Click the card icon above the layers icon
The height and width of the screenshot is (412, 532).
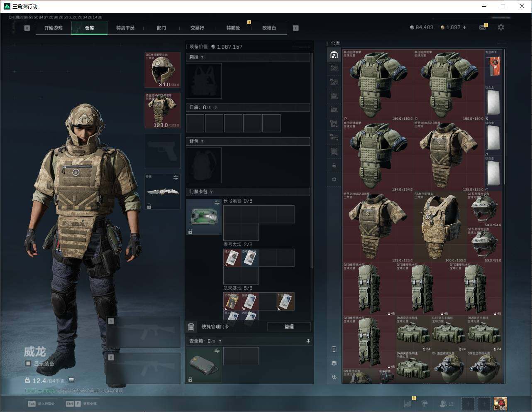[x=334, y=349]
